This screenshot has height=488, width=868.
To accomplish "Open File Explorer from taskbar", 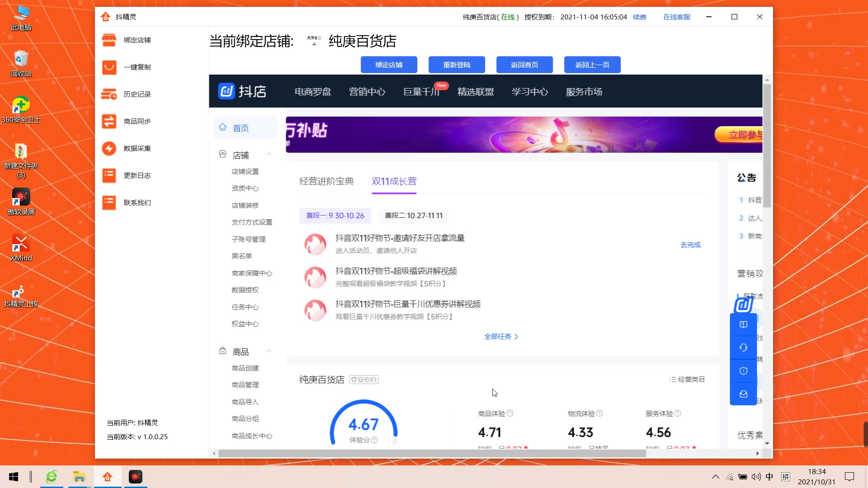I will [80, 477].
